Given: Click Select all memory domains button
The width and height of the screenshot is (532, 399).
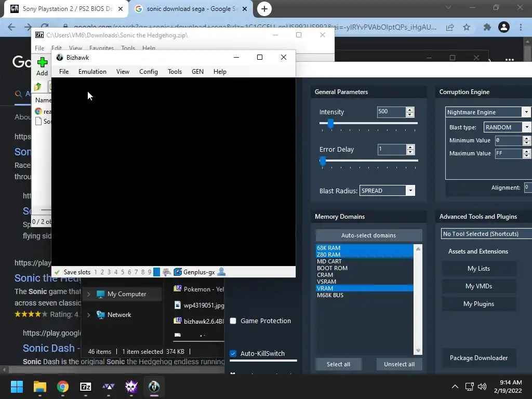Looking at the screenshot, I should point(338,364).
